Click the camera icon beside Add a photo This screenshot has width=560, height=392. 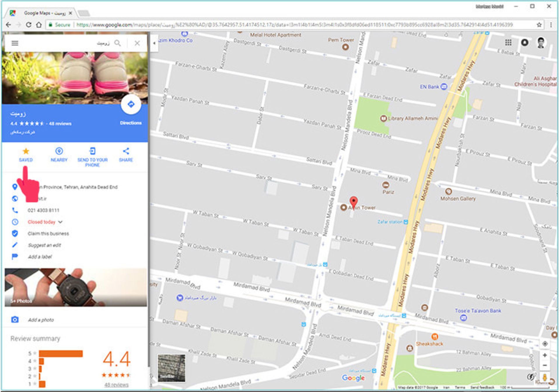pyautogui.click(x=15, y=320)
